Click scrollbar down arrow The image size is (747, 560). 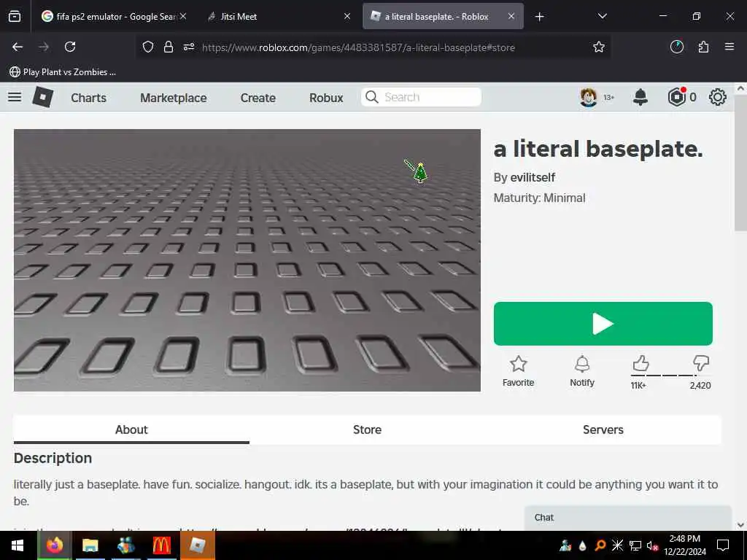pyautogui.click(x=740, y=525)
